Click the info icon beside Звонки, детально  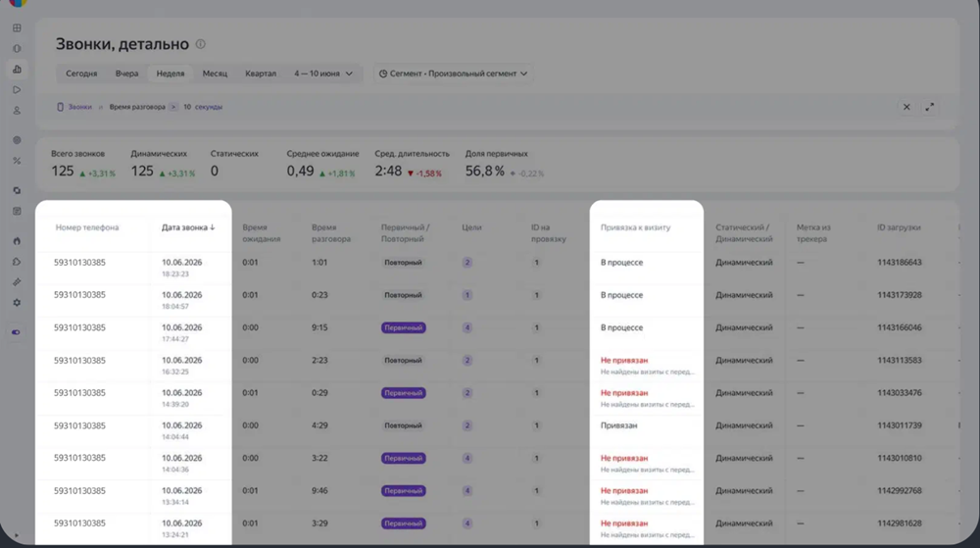tap(201, 44)
